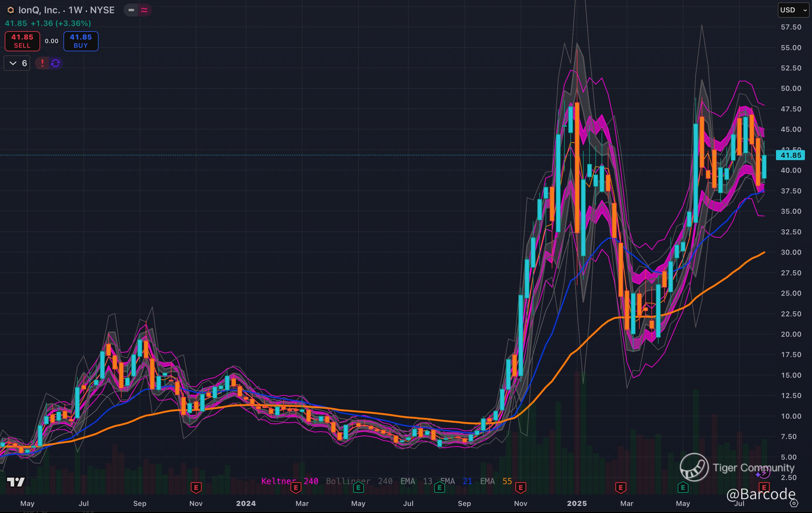Click red earnings marker near Nov 2024
This screenshot has width=812, height=513.
521,487
